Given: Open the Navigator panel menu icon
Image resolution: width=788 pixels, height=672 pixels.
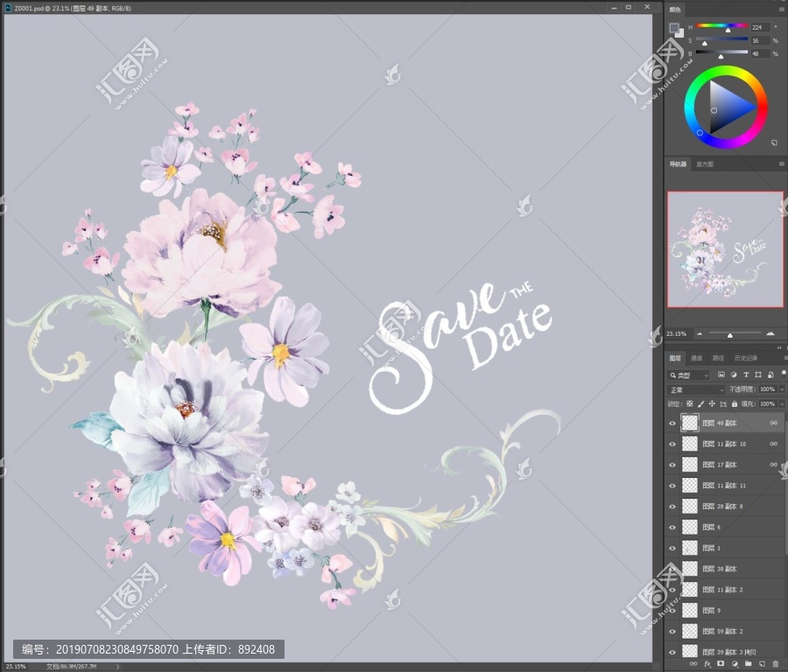Looking at the screenshot, I should click(x=782, y=164).
